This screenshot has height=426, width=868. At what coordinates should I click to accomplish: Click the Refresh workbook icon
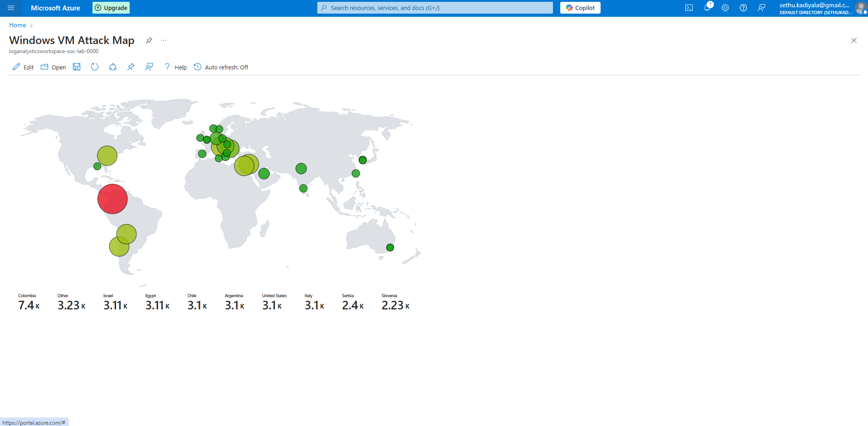[95, 67]
